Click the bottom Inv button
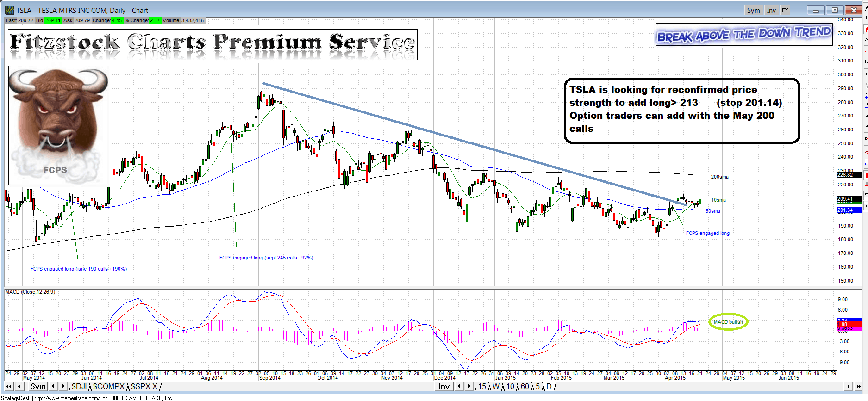 [444, 386]
